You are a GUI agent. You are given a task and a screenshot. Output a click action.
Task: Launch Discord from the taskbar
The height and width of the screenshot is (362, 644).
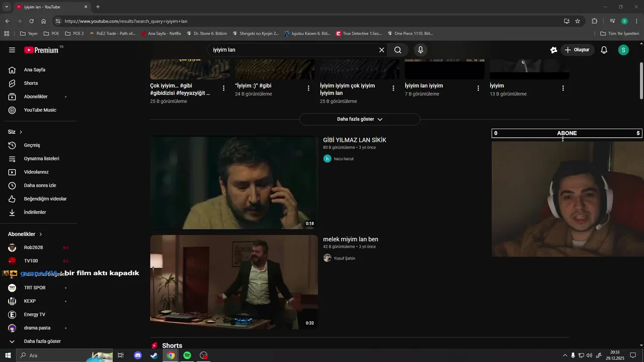(x=138, y=355)
